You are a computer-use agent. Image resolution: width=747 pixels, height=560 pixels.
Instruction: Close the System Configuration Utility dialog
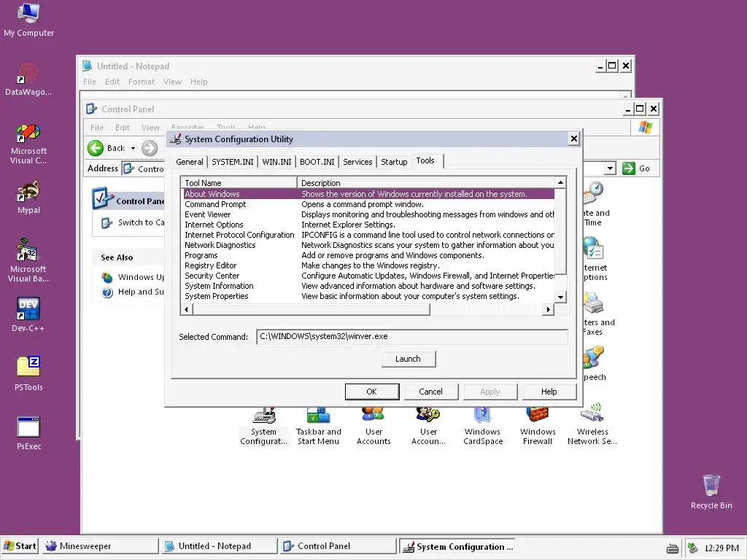[x=573, y=139]
